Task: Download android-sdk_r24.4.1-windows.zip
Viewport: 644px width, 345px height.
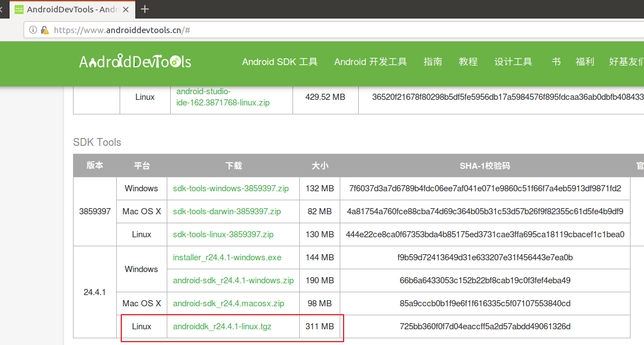Action: 233,280
